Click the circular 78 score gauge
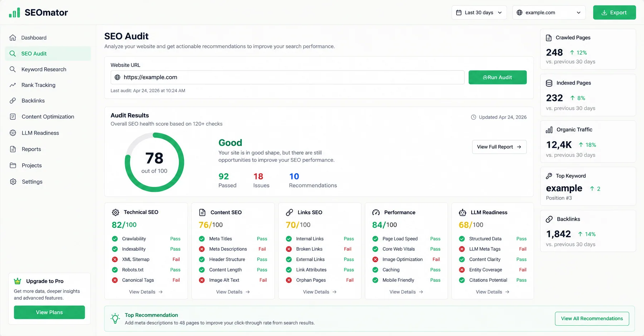This screenshot has width=644, height=336. point(154,162)
